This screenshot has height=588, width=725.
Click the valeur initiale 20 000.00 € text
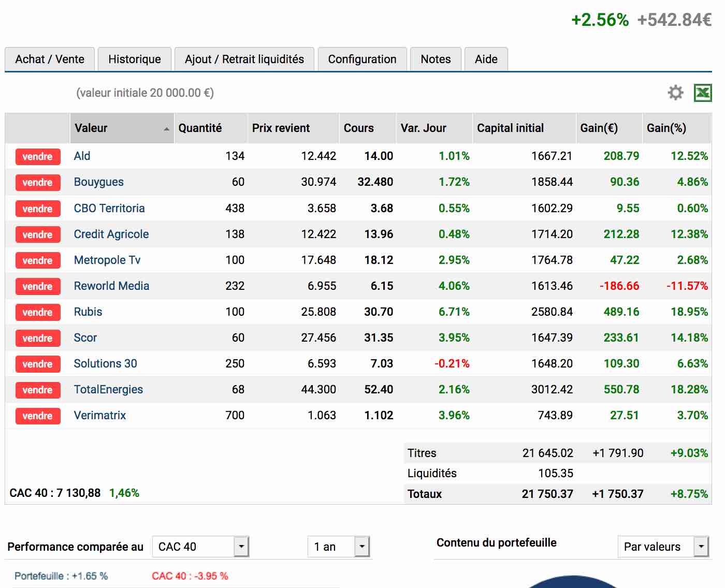click(145, 93)
